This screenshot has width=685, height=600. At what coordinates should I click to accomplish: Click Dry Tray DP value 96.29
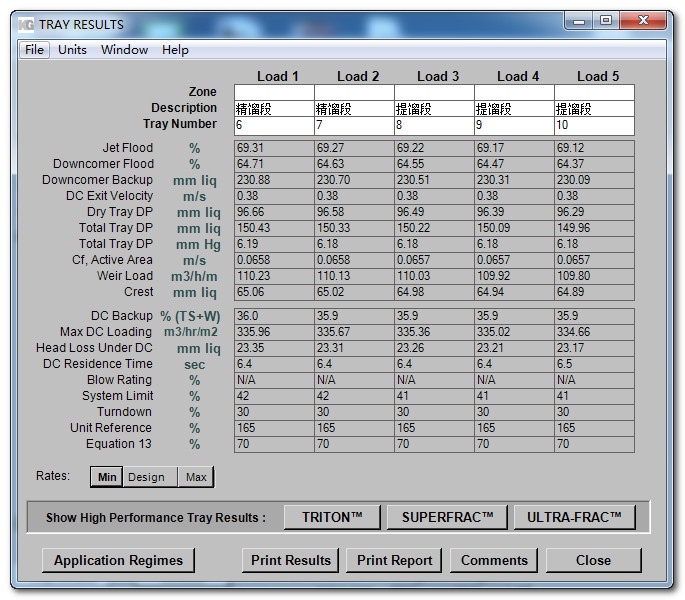click(595, 212)
